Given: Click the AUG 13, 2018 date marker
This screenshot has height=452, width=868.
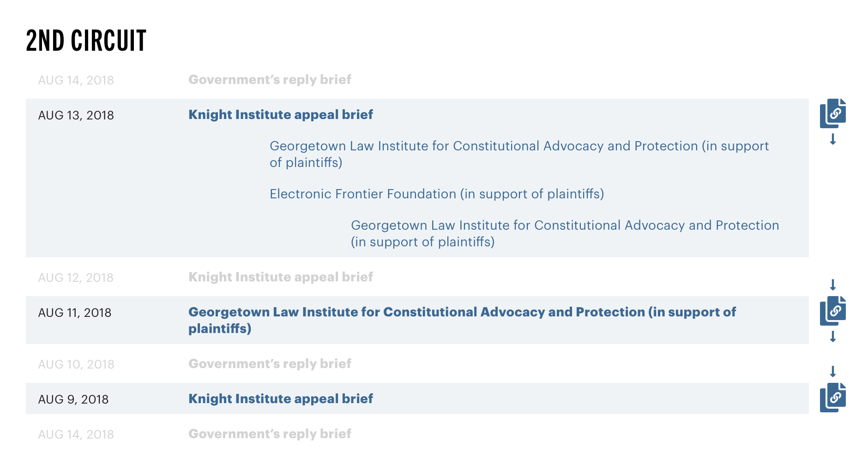Looking at the screenshot, I should pos(76,115).
